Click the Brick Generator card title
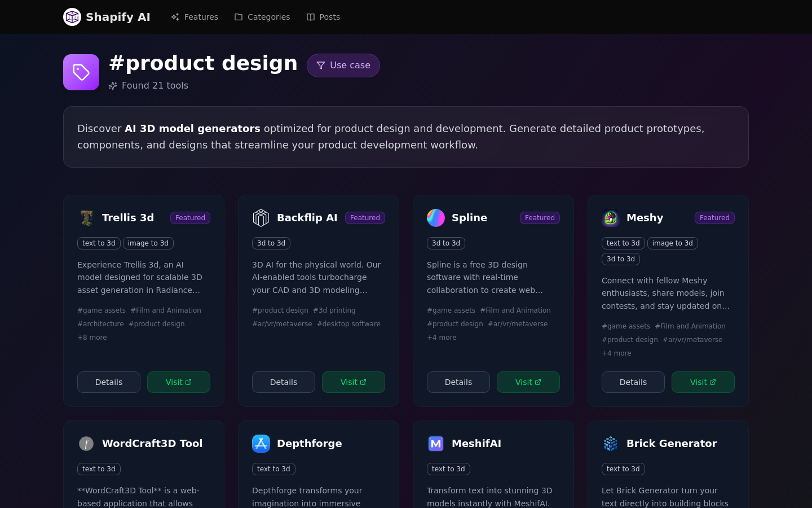812x508 pixels. pyautogui.click(x=672, y=444)
